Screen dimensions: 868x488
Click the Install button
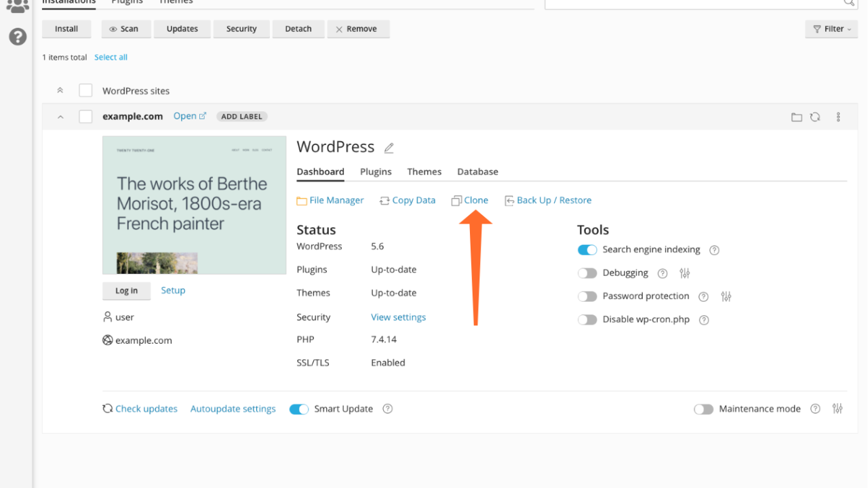(x=66, y=29)
